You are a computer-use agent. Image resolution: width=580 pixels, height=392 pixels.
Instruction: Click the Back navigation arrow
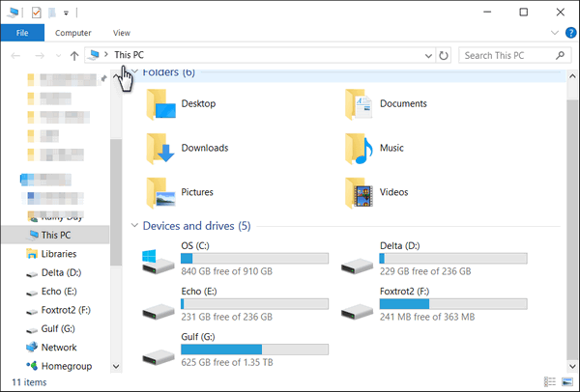point(15,56)
